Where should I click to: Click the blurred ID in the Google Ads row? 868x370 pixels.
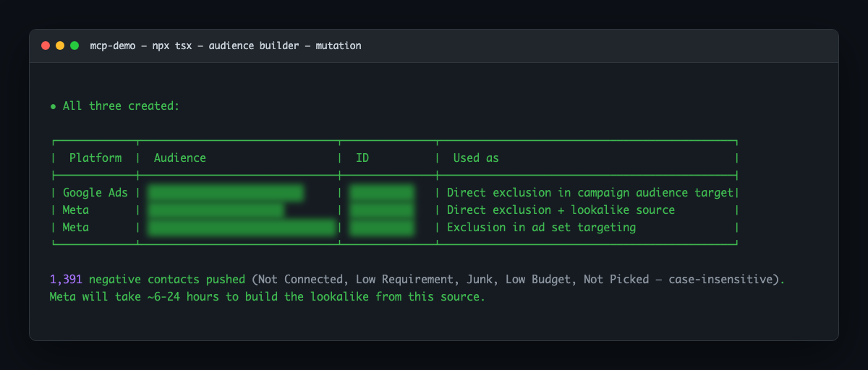coord(383,192)
